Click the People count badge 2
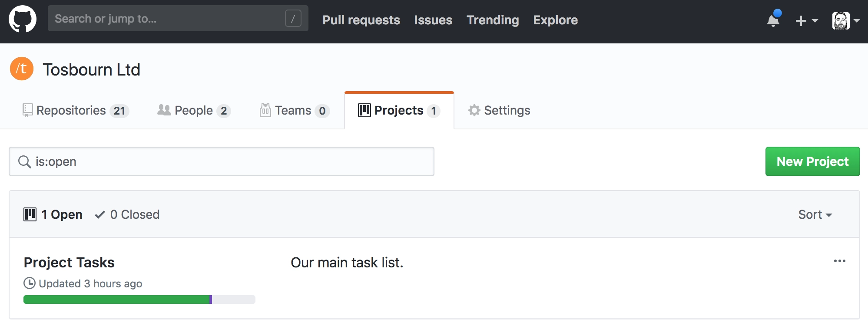Image resolution: width=868 pixels, height=329 pixels. 224,111
